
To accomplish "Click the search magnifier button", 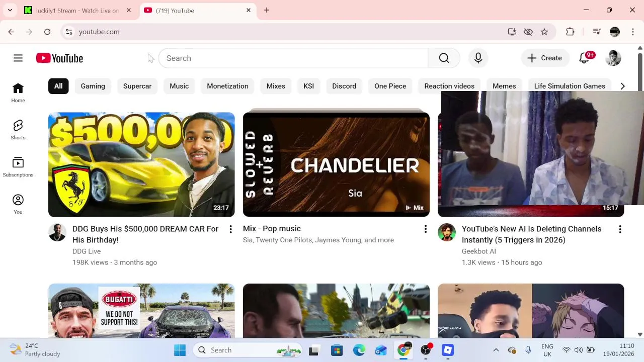I will pyautogui.click(x=444, y=58).
